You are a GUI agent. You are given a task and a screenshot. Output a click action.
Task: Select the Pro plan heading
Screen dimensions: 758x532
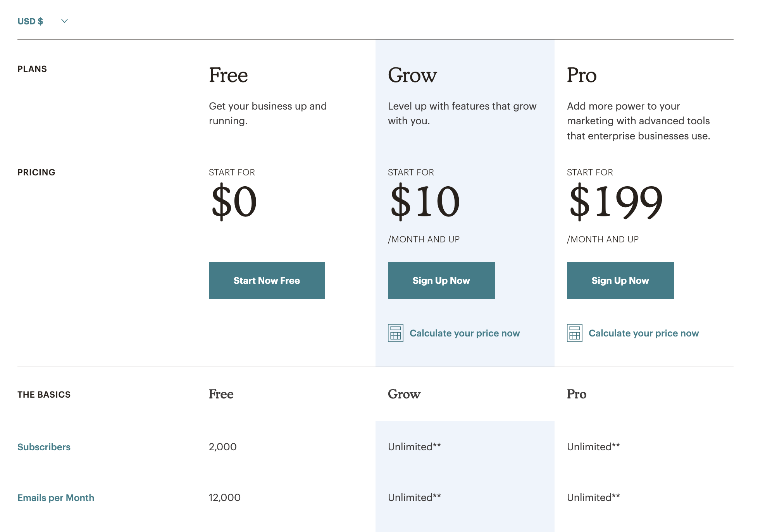point(582,75)
